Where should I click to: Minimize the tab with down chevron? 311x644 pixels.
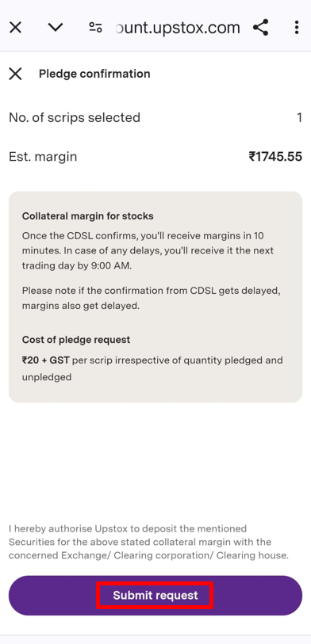tap(55, 28)
